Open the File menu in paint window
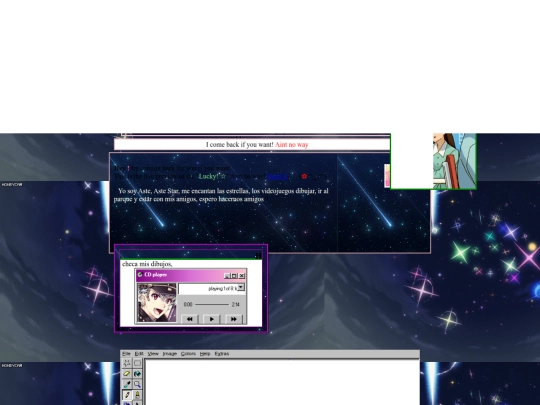This screenshot has width=540, height=405. 126,354
